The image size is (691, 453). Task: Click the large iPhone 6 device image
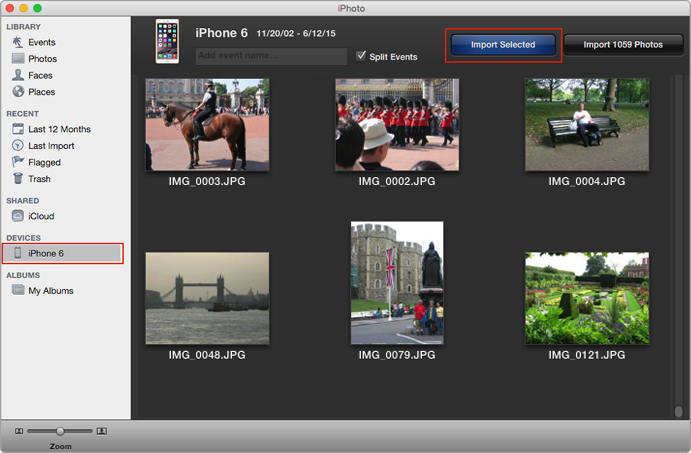pyautogui.click(x=167, y=41)
